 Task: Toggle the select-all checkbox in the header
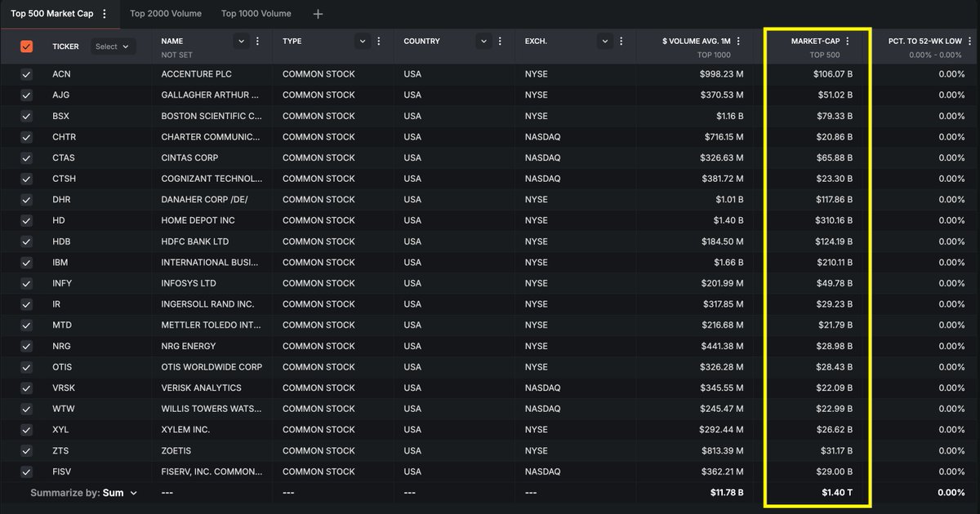pos(26,47)
